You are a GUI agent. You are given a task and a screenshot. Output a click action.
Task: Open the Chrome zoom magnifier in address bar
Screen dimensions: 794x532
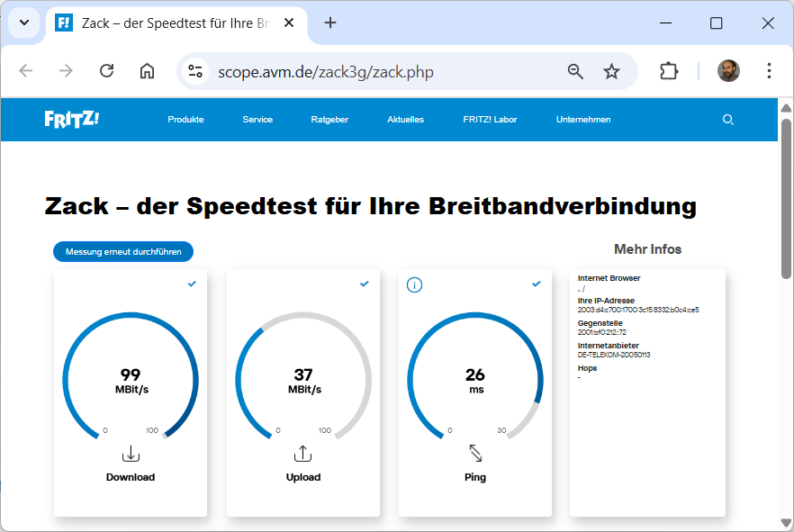click(x=575, y=72)
